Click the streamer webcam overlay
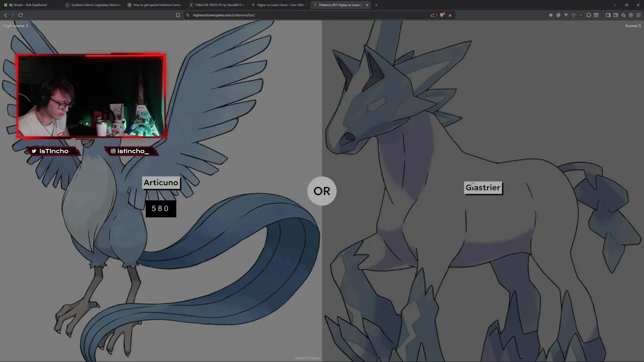 91,96
